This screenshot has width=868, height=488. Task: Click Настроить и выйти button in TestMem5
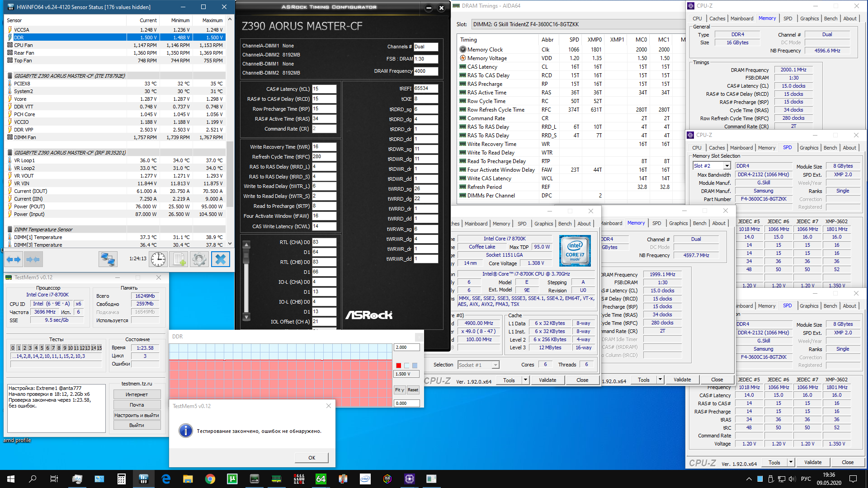coord(137,415)
